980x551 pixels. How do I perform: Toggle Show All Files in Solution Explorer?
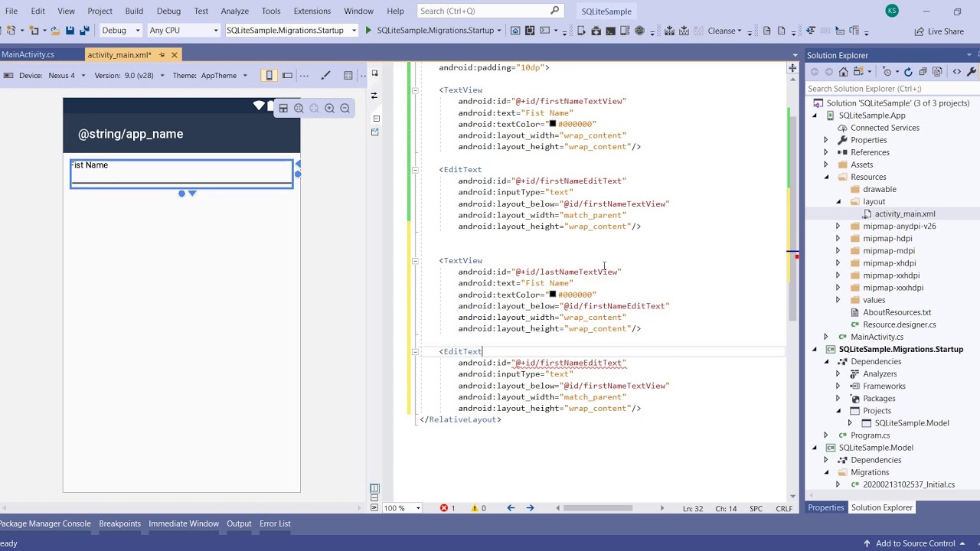pos(938,72)
